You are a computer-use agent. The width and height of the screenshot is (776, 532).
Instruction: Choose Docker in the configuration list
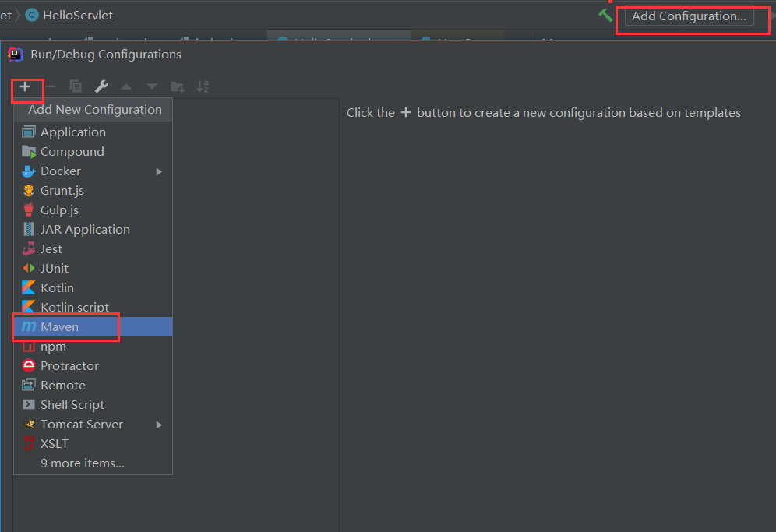pos(93,171)
